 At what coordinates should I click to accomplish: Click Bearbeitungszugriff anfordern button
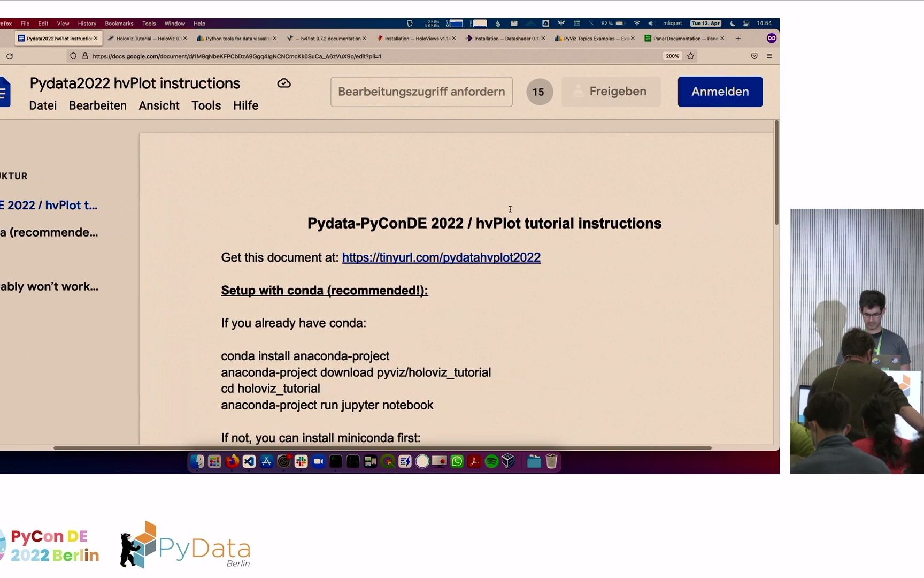point(421,92)
